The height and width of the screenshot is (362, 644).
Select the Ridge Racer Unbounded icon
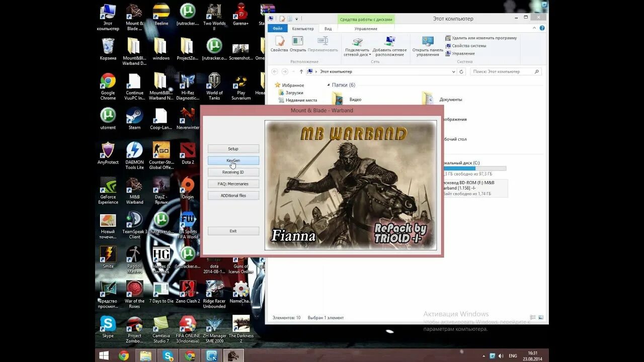point(214,294)
